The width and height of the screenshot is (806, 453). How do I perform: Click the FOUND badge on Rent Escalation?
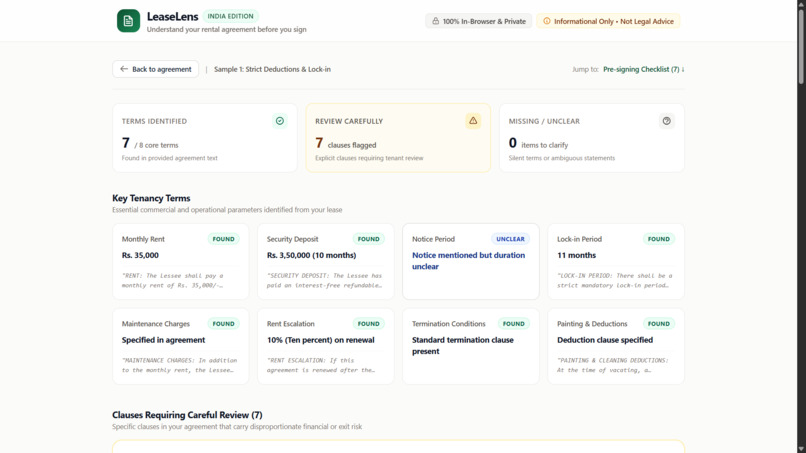(x=369, y=324)
